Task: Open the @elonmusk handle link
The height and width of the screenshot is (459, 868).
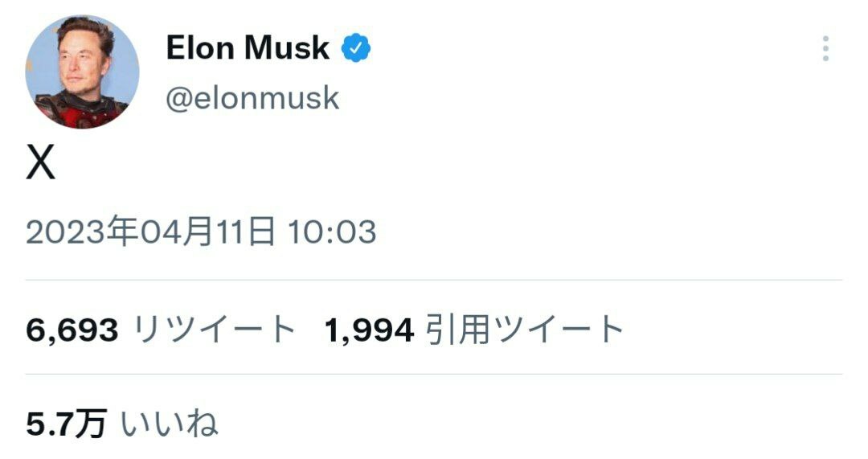Action: coord(252,98)
